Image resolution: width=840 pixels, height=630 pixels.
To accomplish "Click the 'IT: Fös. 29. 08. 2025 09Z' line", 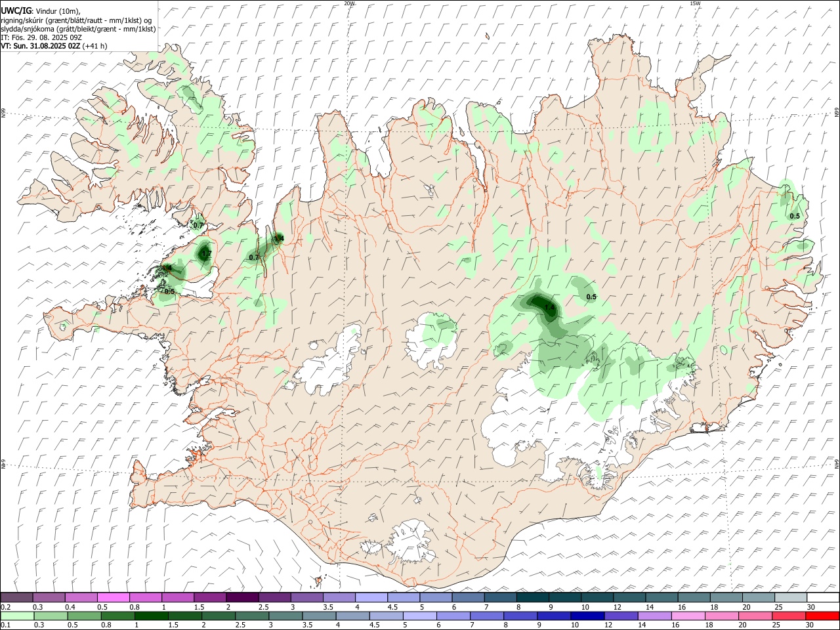I will [41, 37].
